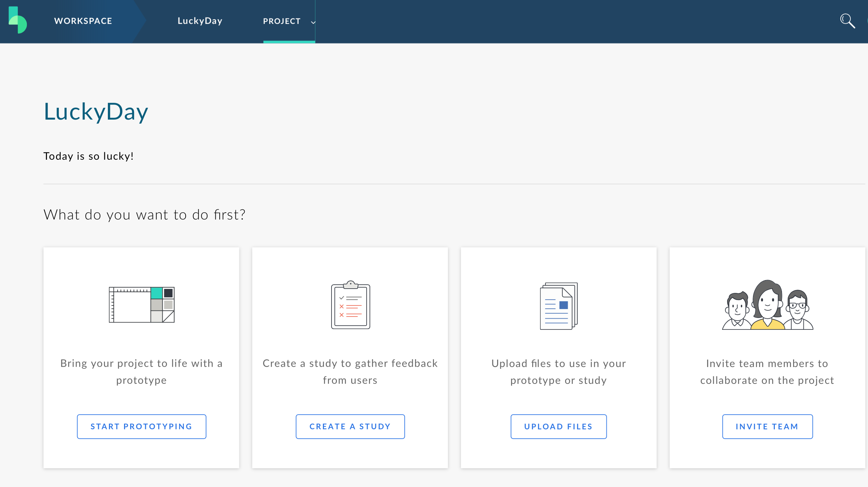868x487 pixels.
Task: Click 'Upload files to use' card text
Action: tap(559, 372)
